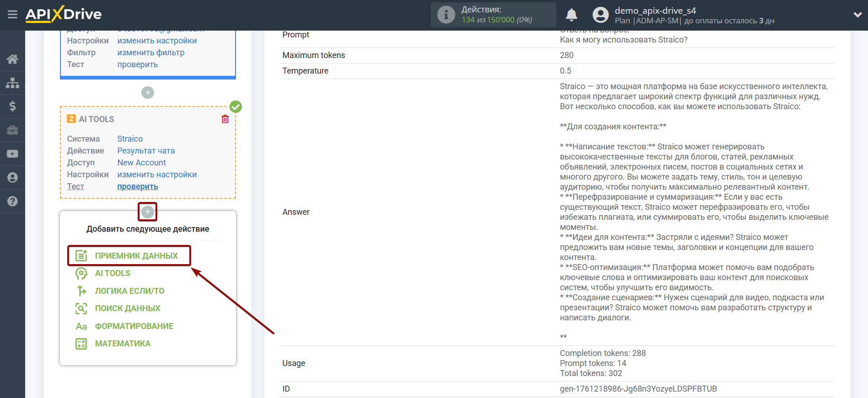Click Добавить следующее действие heading
This screenshot has height=398, width=868.
(x=148, y=229)
